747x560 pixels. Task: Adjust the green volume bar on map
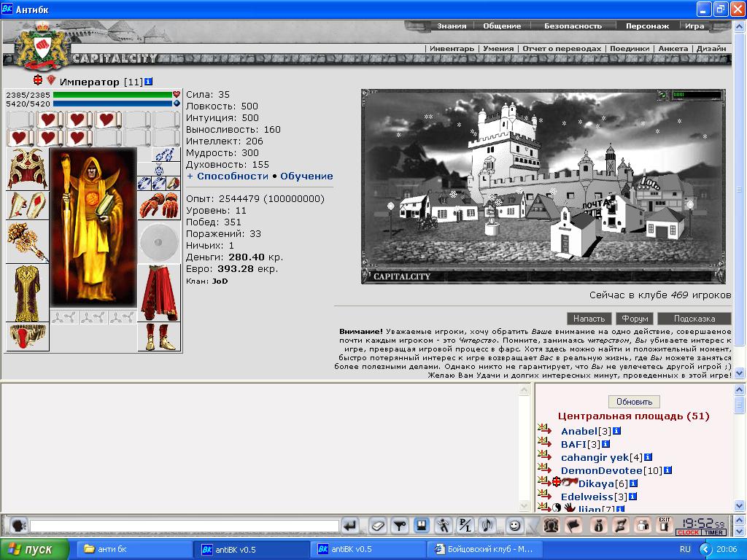click(696, 95)
